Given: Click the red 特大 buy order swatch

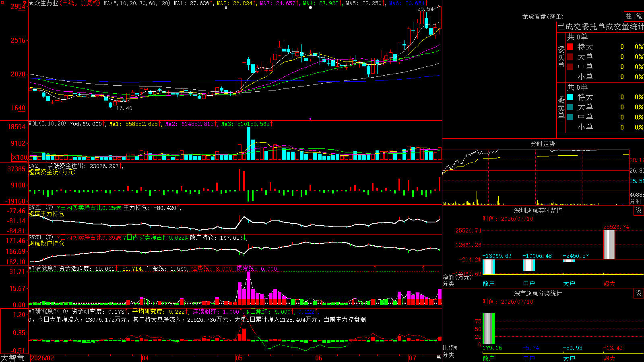Looking at the screenshot, I should pos(570,47).
